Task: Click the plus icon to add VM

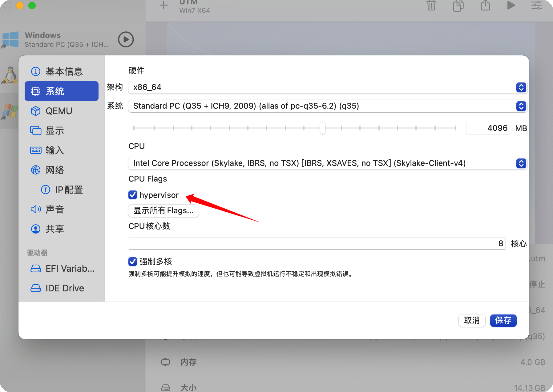Action: [x=164, y=5]
